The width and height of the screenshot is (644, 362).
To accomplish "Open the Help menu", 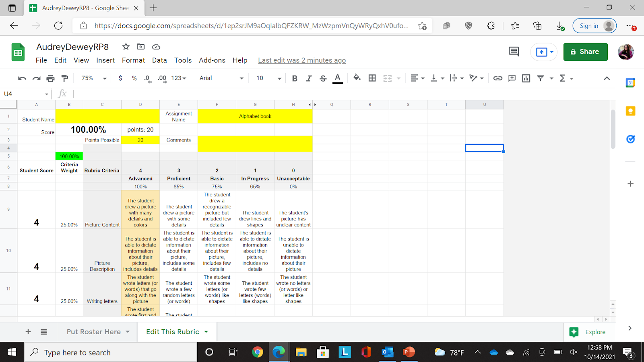I will pos(240,60).
